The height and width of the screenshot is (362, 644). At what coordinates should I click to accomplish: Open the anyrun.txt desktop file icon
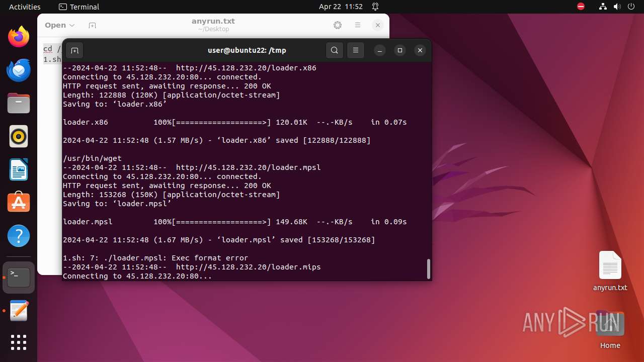610,271
